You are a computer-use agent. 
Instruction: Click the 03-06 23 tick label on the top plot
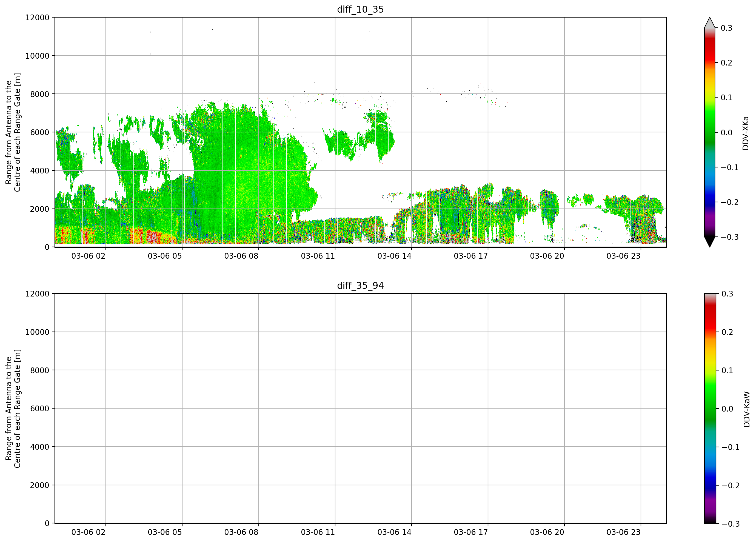(623, 256)
